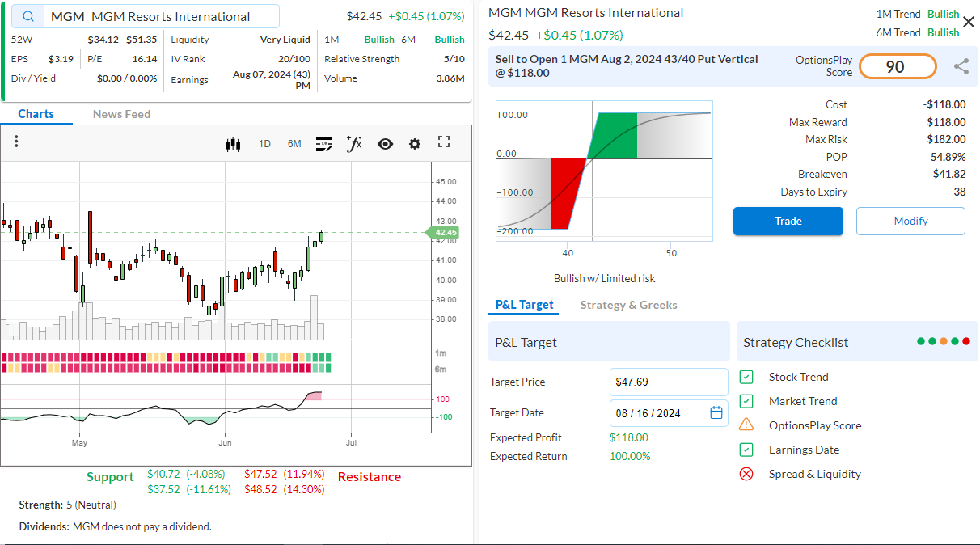Click the Strength: 5 (Neutral) text
Viewport: 980px width, 545px height.
click(x=68, y=505)
